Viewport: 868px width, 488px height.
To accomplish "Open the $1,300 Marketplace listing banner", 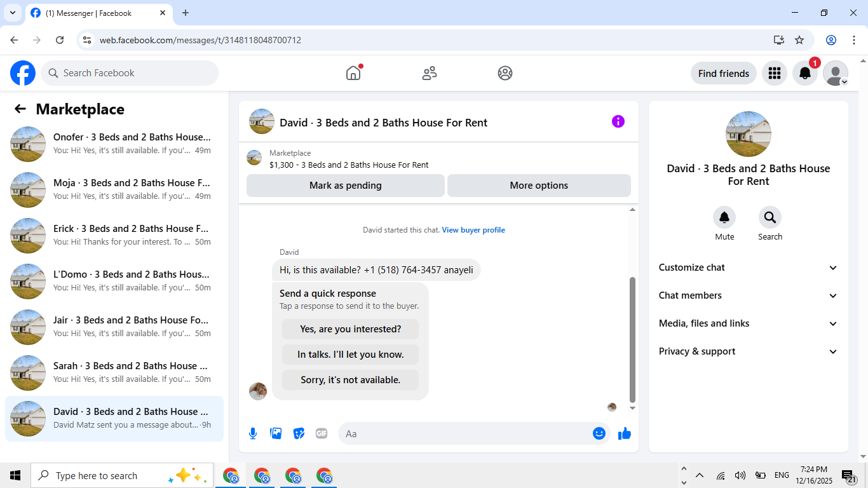I will click(x=438, y=159).
